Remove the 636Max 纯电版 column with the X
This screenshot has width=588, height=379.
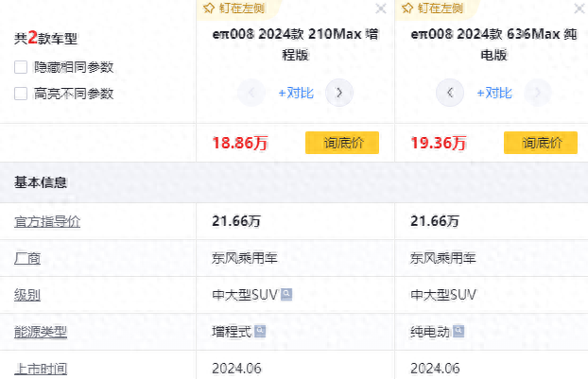[x=579, y=9]
